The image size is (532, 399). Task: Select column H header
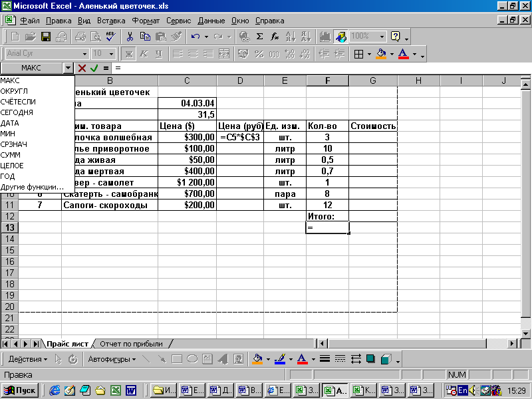(419, 80)
